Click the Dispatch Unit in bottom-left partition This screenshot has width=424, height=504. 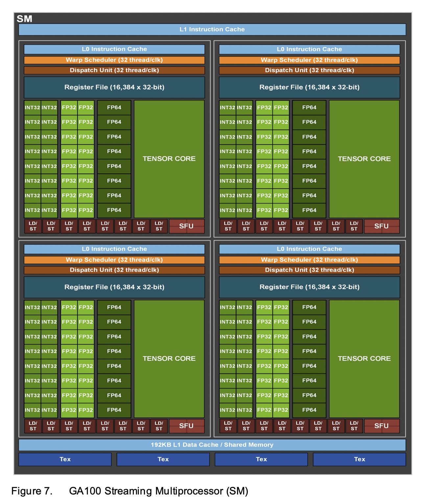[x=114, y=270]
